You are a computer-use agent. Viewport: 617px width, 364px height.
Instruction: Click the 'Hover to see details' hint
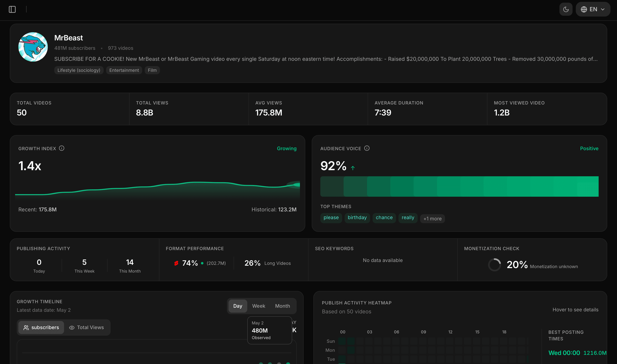[x=575, y=310]
